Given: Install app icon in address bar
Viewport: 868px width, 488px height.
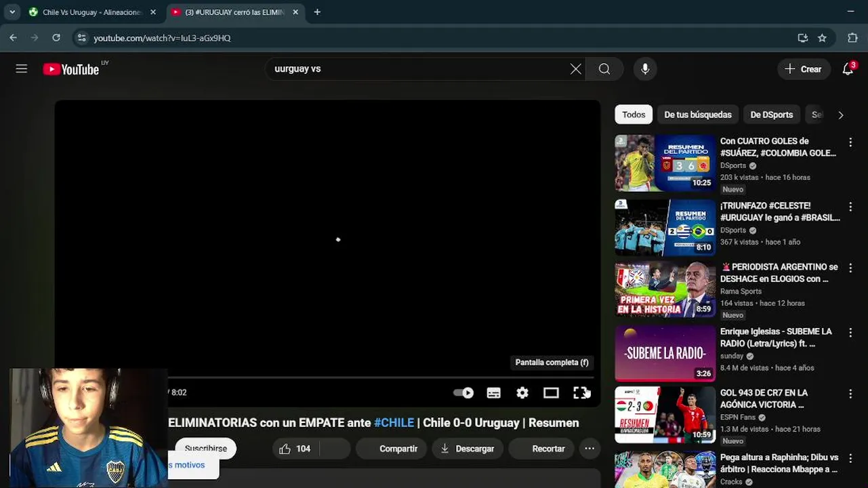Looking at the screenshot, I should pos(803,38).
